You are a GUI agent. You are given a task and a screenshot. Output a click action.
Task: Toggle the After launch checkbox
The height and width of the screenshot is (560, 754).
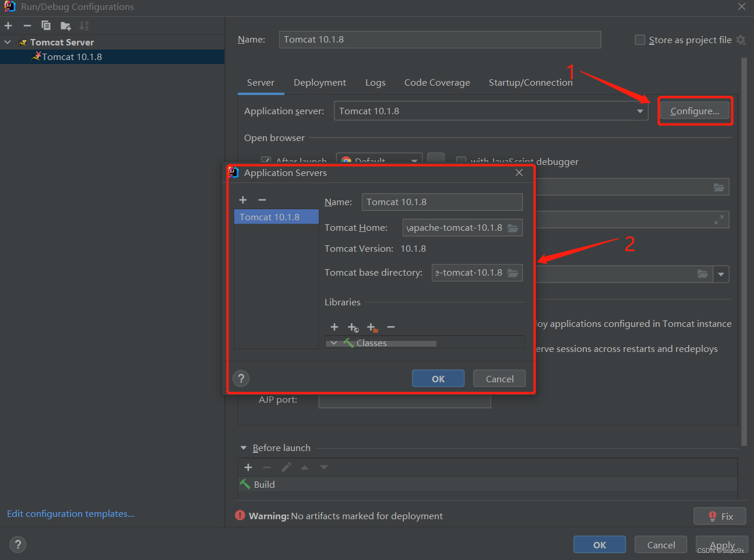[266, 161]
